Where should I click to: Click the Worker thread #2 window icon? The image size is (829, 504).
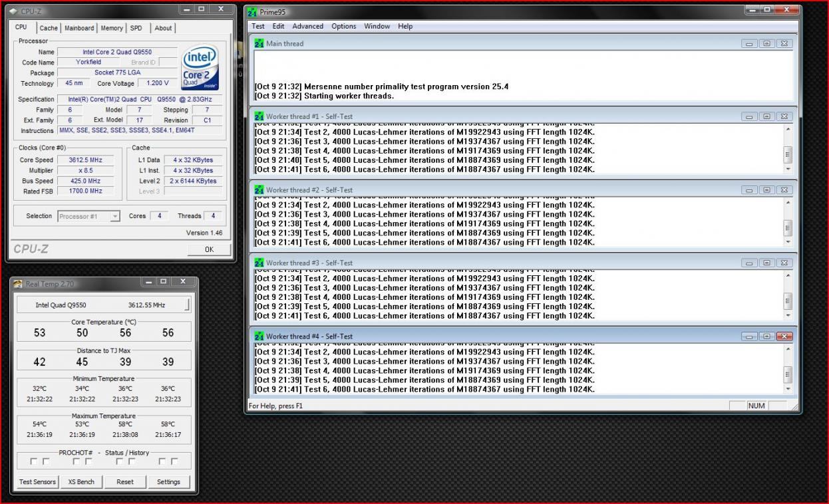click(x=259, y=189)
